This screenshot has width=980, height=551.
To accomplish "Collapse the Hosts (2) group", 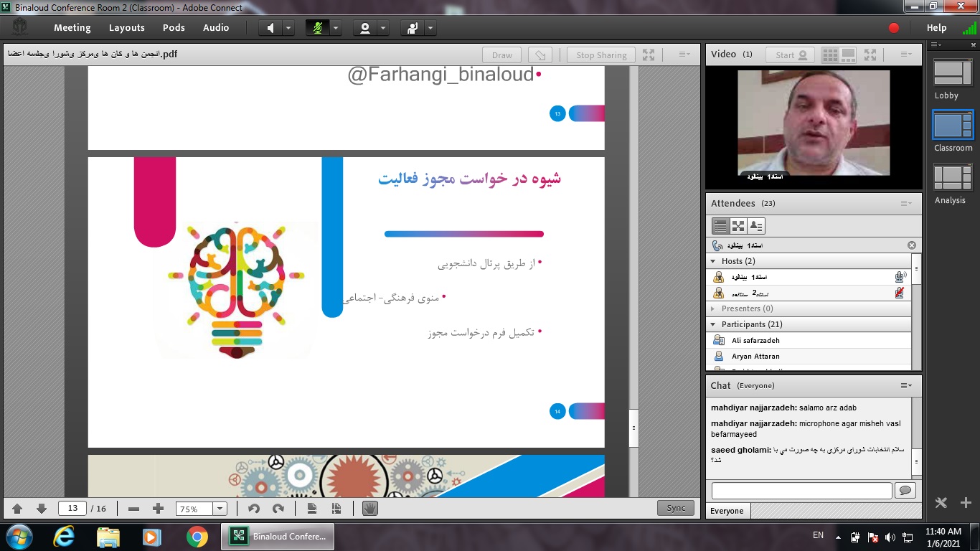I will pyautogui.click(x=714, y=261).
